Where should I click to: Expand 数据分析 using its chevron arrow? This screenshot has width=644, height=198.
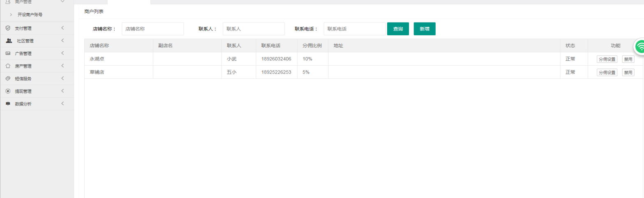pos(62,104)
